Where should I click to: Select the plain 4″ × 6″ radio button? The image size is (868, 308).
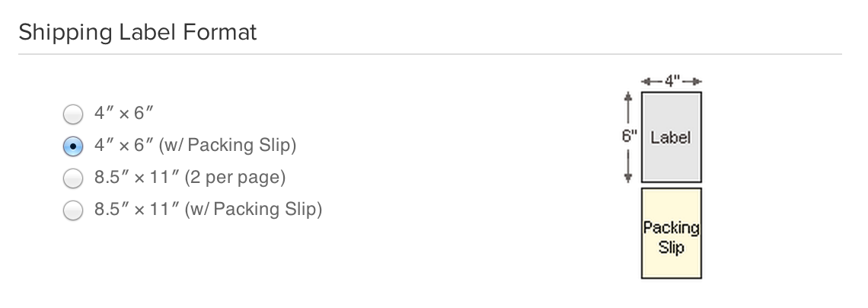(x=72, y=114)
